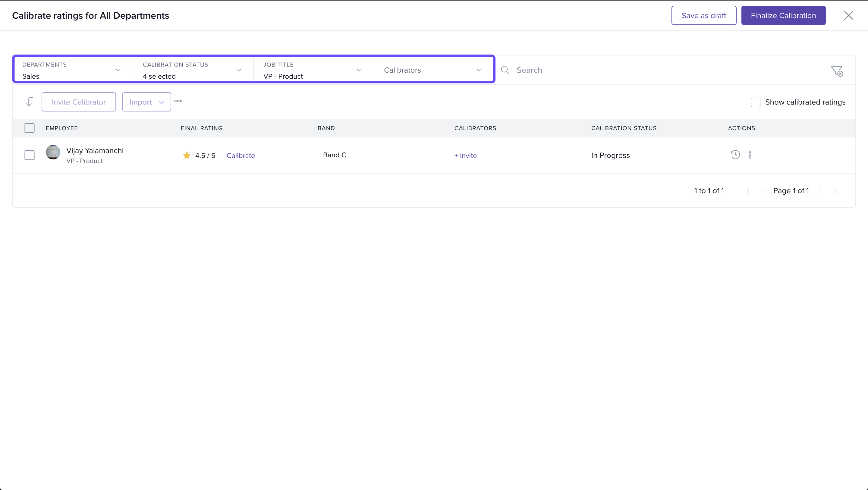Close the calibration dialog with X

pos(848,15)
